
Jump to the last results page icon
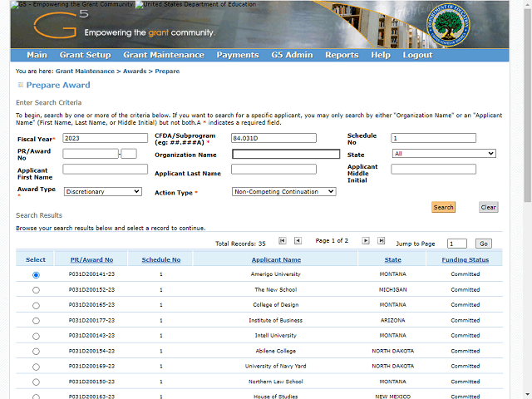coord(382,240)
